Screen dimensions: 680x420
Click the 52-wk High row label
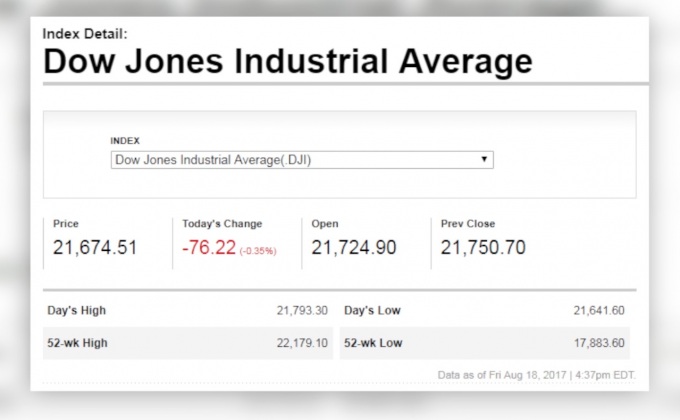pos(77,343)
